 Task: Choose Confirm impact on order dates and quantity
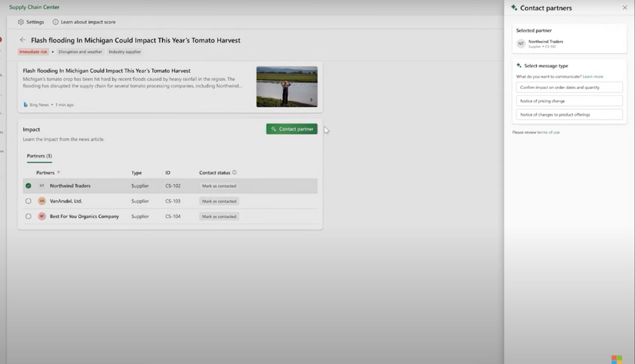point(569,87)
